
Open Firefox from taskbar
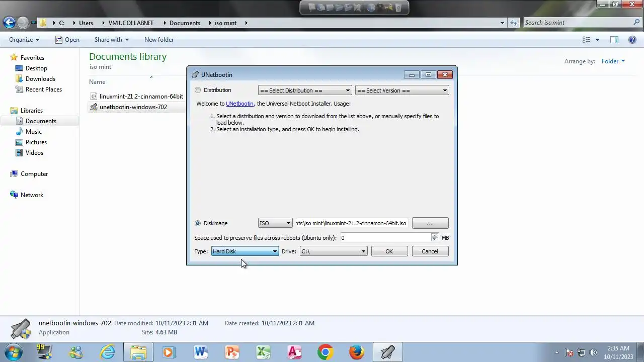click(x=357, y=352)
